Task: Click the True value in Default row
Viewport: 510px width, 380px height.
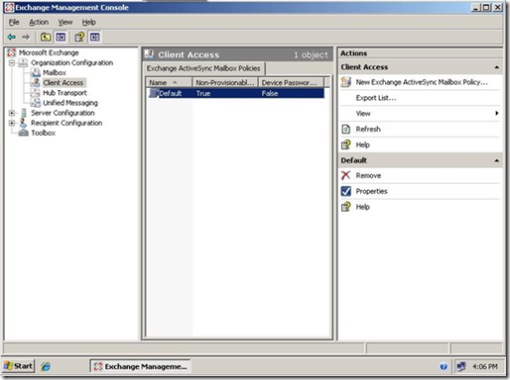Action: coord(203,93)
